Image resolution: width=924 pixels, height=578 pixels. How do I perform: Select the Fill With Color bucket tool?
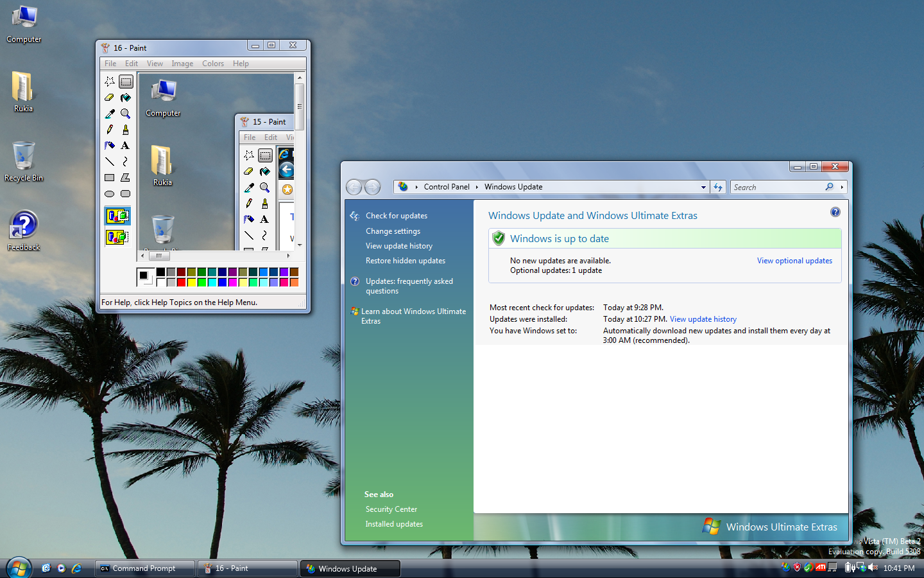pyautogui.click(x=126, y=98)
